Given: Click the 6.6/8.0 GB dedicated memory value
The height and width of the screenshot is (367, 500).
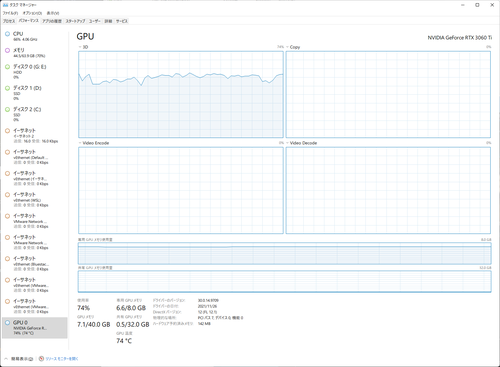Looking at the screenshot, I should click(x=131, y=308).
